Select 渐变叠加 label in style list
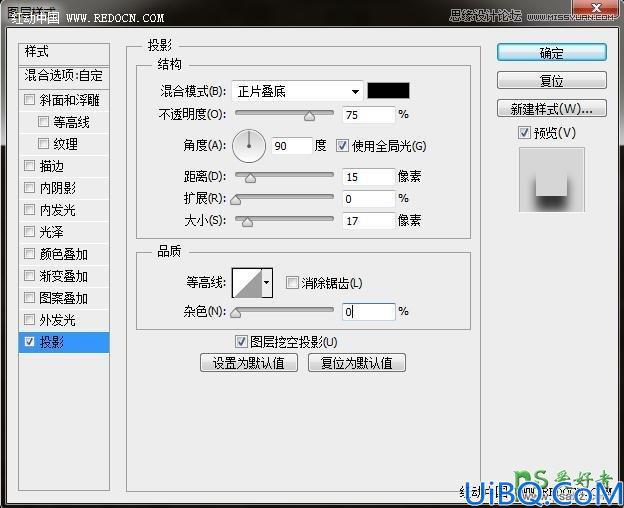The image size is (624, 508). pos(64,276)
